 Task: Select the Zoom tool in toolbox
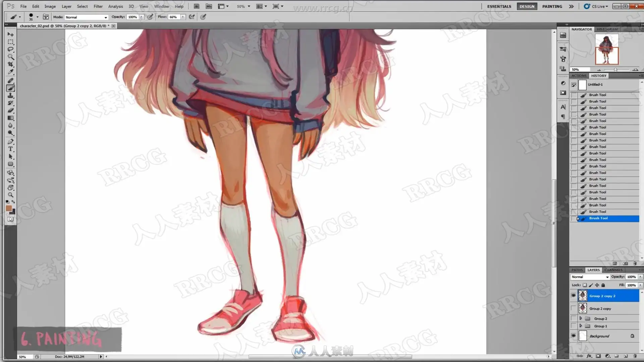click(10, 195)
